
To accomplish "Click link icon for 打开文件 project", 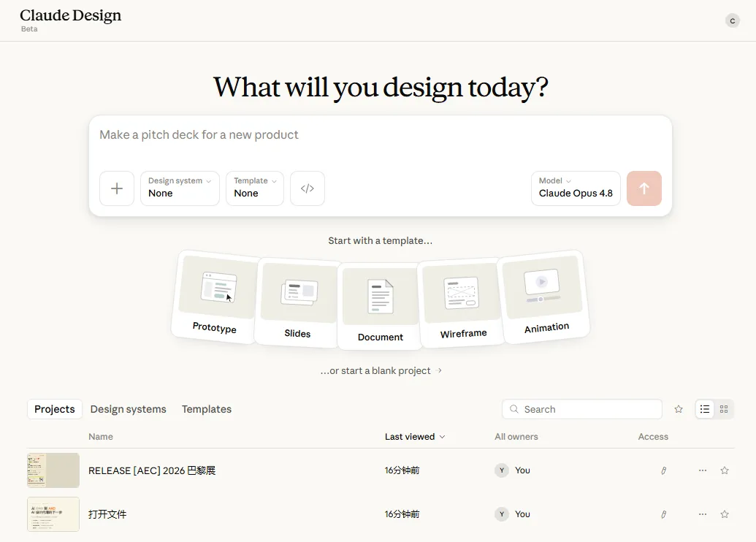I will (x=663, y=514).
